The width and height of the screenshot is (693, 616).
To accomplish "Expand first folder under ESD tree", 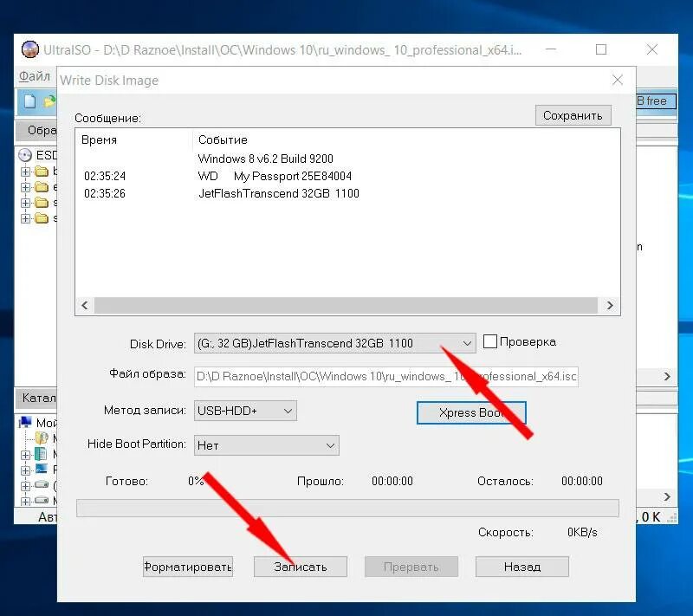I will click(x=26, y=171).
